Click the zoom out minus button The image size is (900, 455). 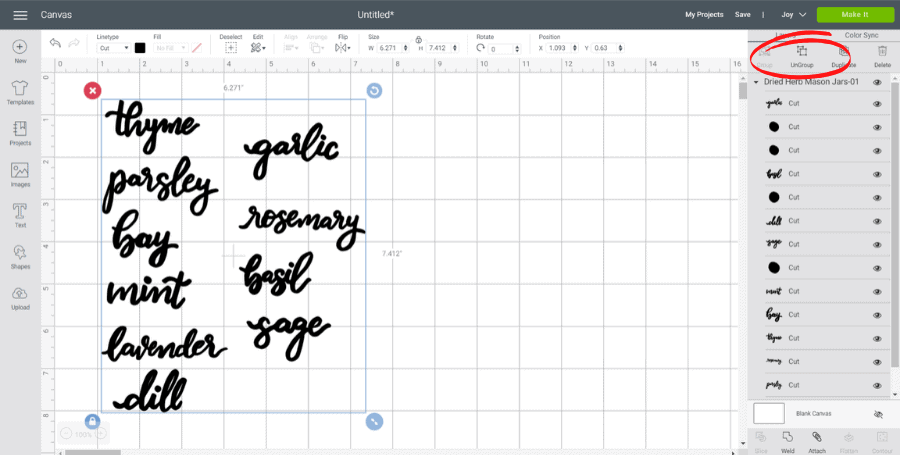tap(65, 434)
